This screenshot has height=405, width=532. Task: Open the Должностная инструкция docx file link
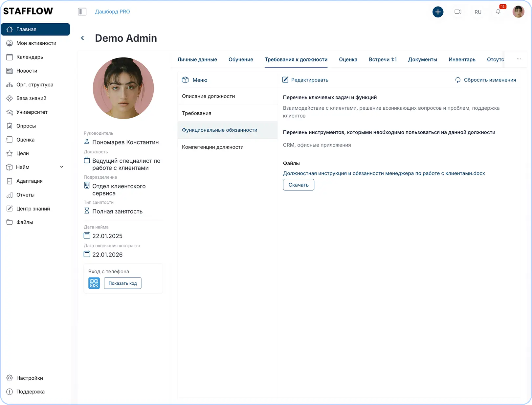coord(384,173)
